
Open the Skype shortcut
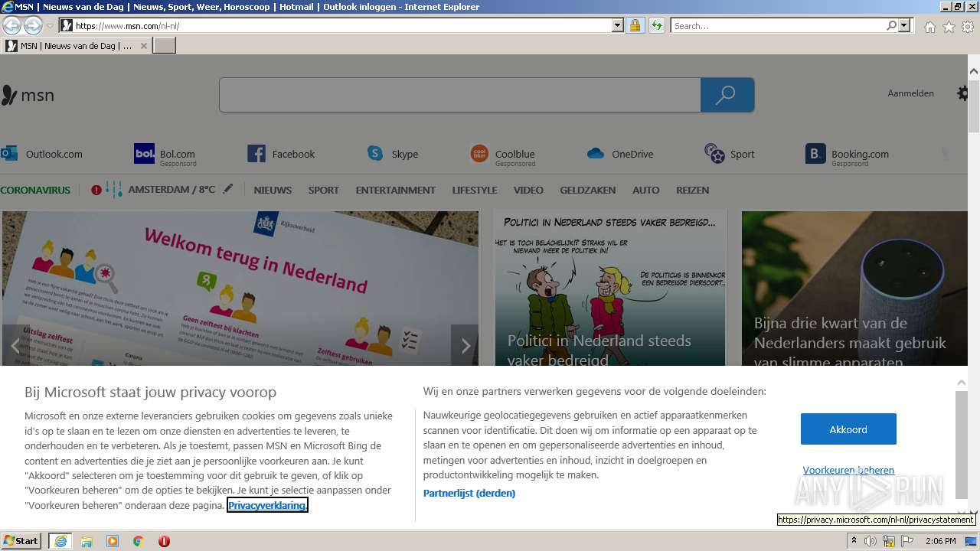[x=393, y=154]
